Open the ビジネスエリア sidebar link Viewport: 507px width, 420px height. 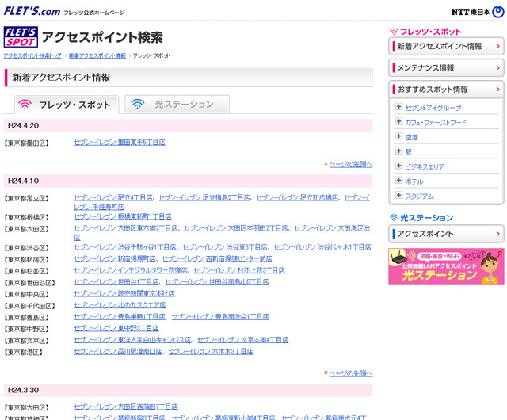425,167
